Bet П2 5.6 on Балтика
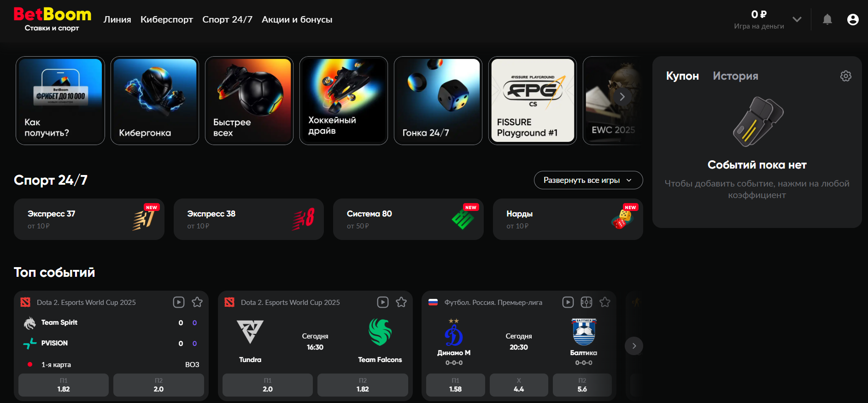 tap(582, 385)
